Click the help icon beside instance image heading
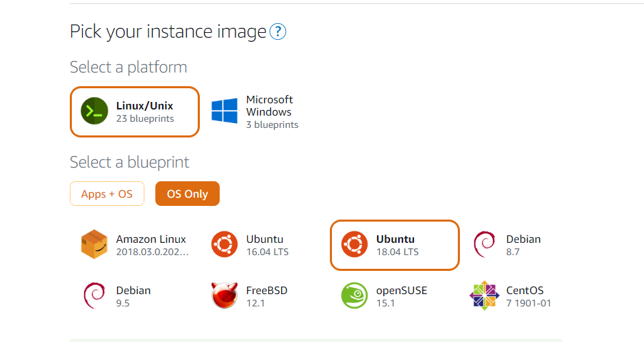This screenshot has height=342, width=644. click(278, 31)
